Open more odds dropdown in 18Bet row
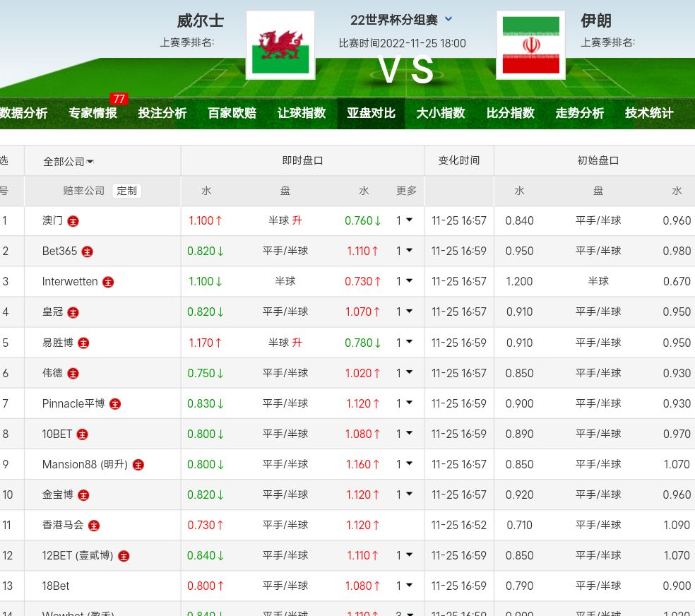The image size is (695, 616). click(405, 586)
